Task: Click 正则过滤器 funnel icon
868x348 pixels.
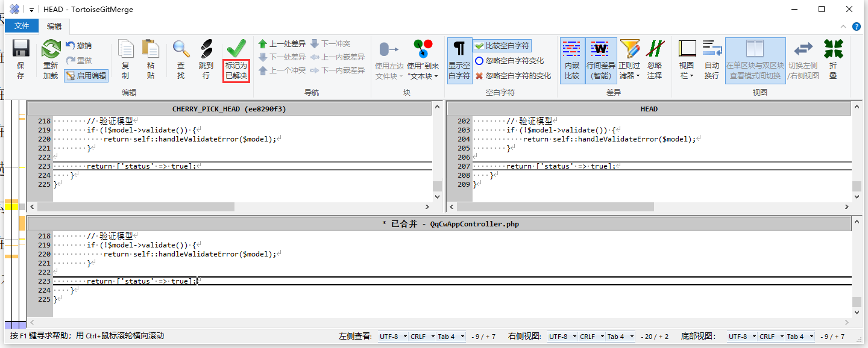Action: 629,49
